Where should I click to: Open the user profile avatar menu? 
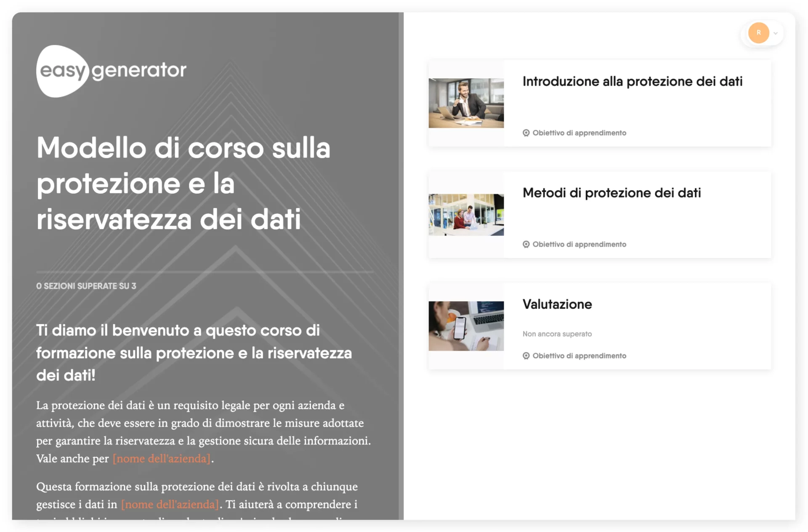coord(760,33)
